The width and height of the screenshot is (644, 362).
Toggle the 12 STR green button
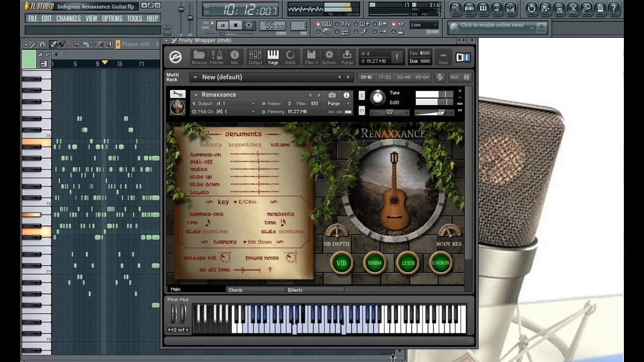tap(408, 263)
